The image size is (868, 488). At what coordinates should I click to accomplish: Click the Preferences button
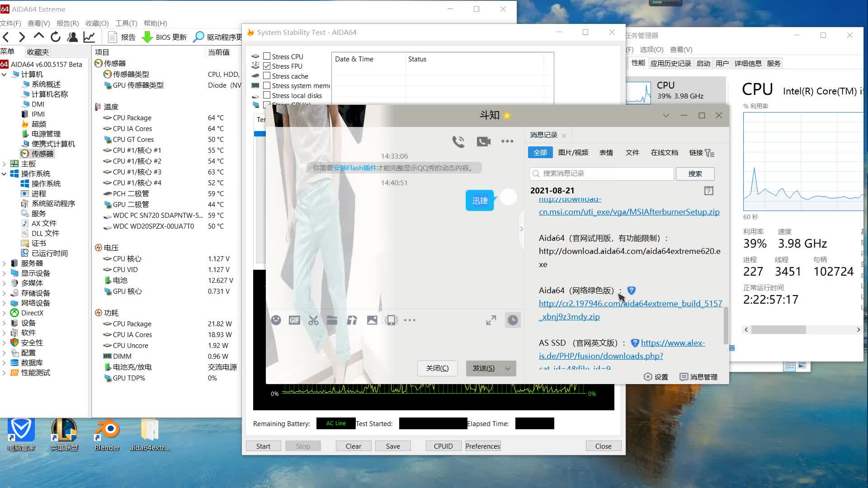[x=483, y=446]
